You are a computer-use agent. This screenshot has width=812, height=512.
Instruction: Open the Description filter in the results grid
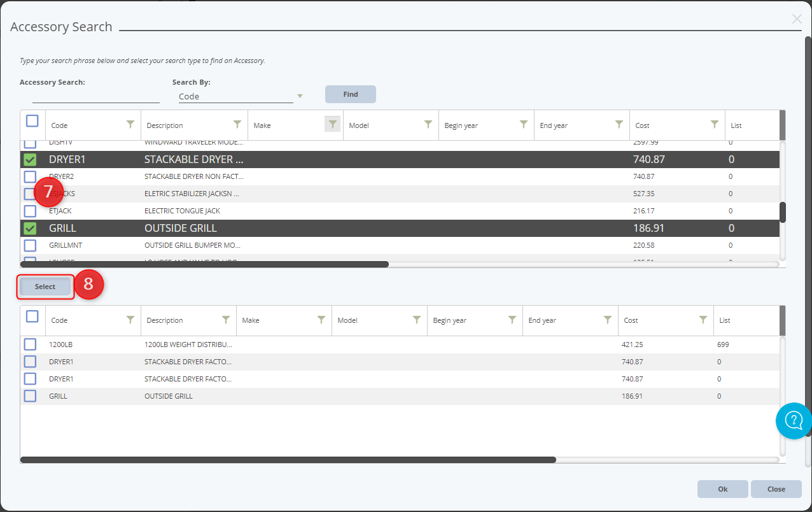click(x=225, y=320)
